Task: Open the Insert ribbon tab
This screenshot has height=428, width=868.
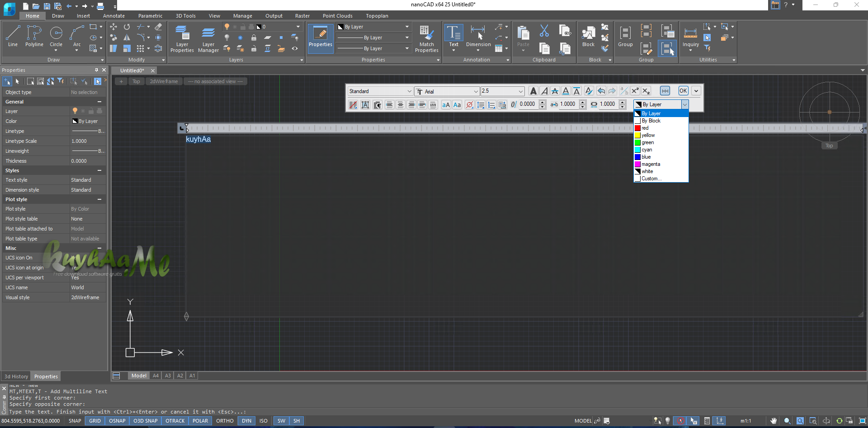Action: (x=83, y=16)
